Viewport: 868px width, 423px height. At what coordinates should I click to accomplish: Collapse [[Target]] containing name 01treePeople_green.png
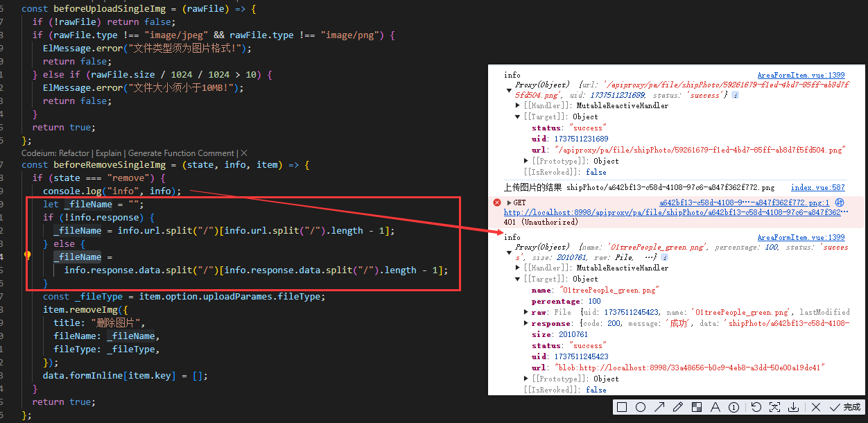[518, 279]
